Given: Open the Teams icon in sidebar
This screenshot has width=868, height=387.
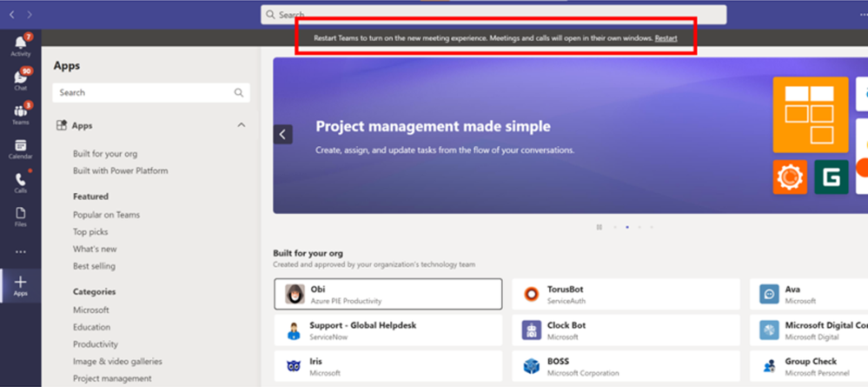Looking at the screenshot, I should coord(21,111).
